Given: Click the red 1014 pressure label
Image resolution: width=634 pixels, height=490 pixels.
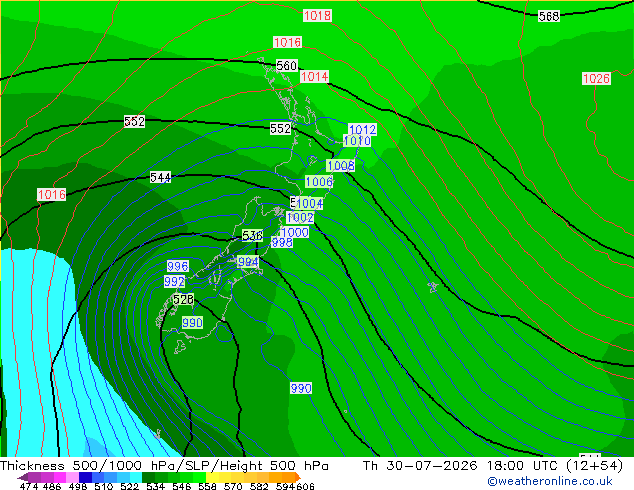Looking at the screenshot, I should pyautogui.click(x=314, y=76).
